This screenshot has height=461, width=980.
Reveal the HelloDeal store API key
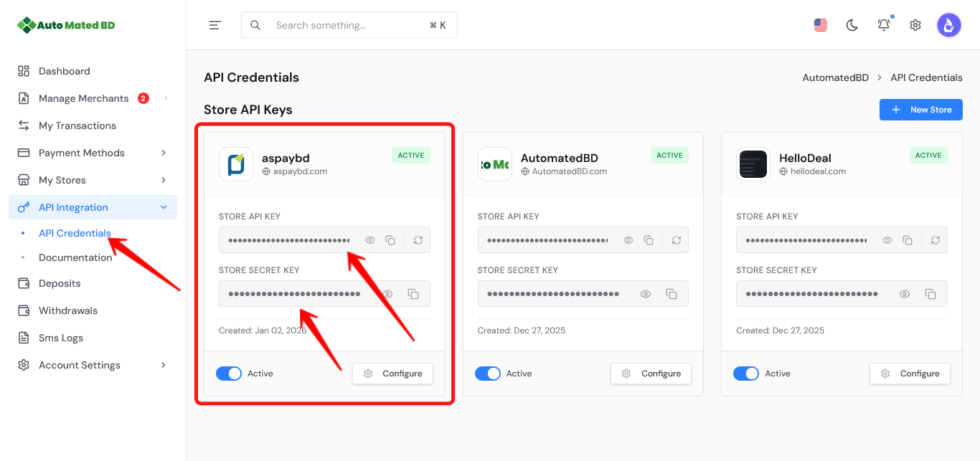tap(887, 240)
